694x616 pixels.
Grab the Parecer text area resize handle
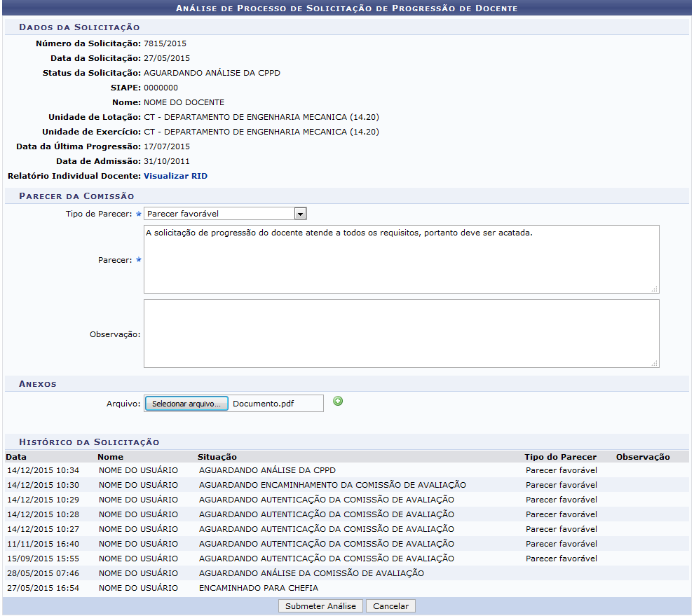tap(654, 289)
